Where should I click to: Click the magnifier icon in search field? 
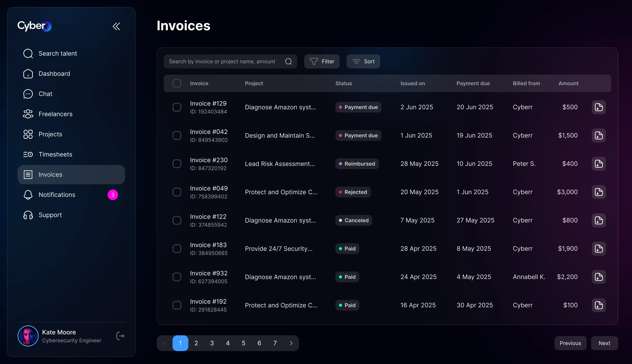coord(288,61)
